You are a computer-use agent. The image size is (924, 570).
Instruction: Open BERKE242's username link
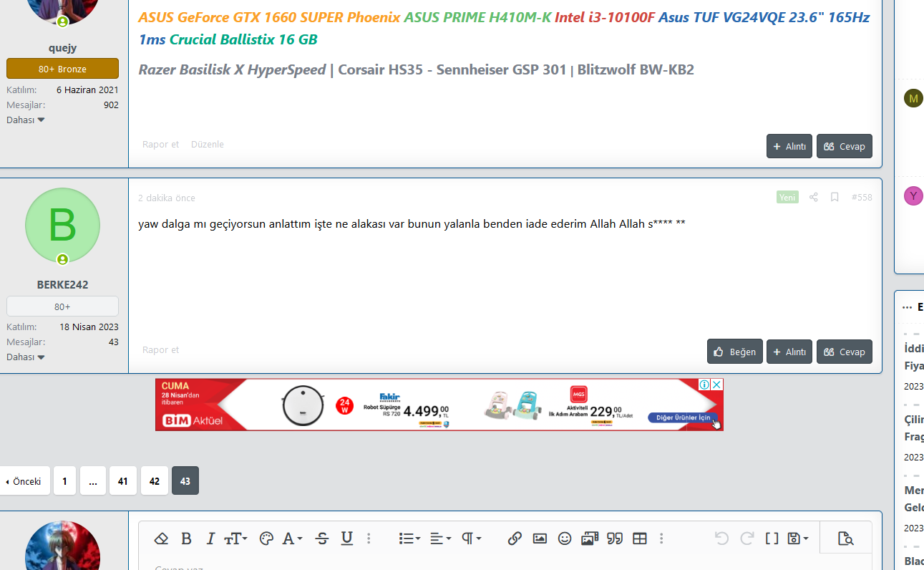pyautogui.click(x=62, y=284)
